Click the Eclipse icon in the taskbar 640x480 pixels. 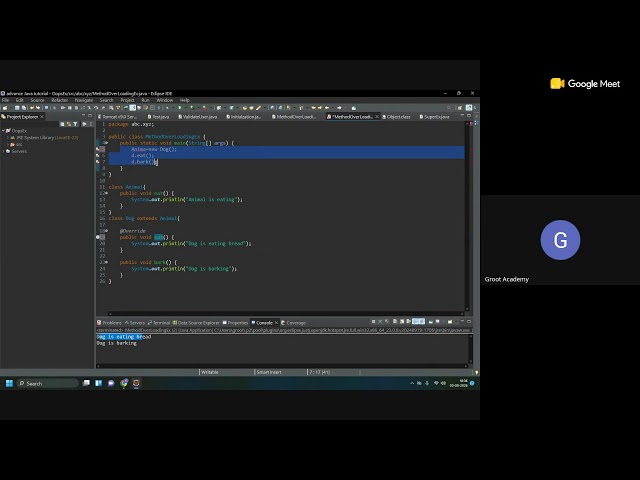click(x=136, y=383)
